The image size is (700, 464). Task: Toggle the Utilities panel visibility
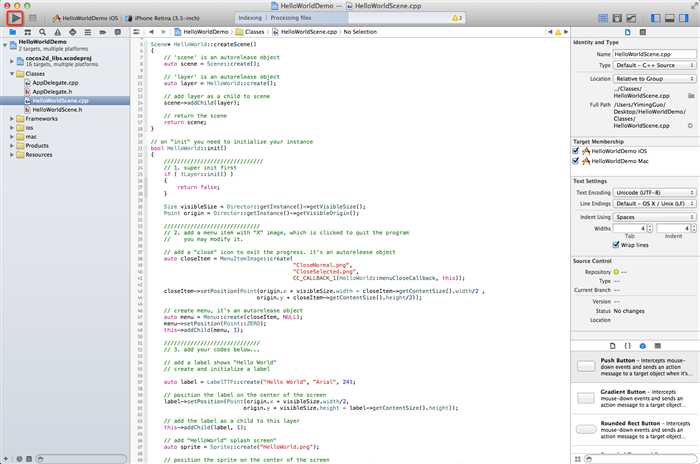(x=684, y=18)
